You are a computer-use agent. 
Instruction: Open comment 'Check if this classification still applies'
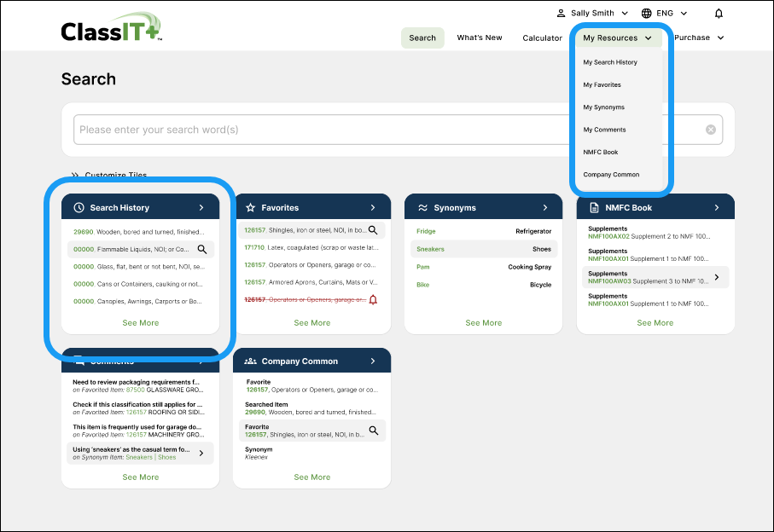click(x=140, y=408)
